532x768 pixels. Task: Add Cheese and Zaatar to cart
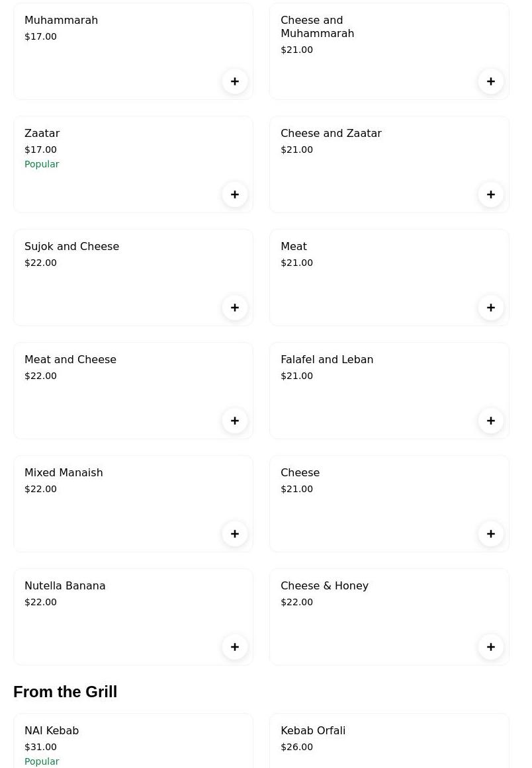point(491,194)
